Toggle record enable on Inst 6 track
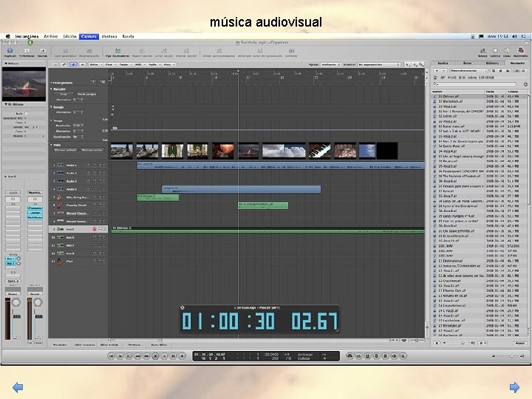Viewport: 532px width, 399px height. (x=94, y=229)
